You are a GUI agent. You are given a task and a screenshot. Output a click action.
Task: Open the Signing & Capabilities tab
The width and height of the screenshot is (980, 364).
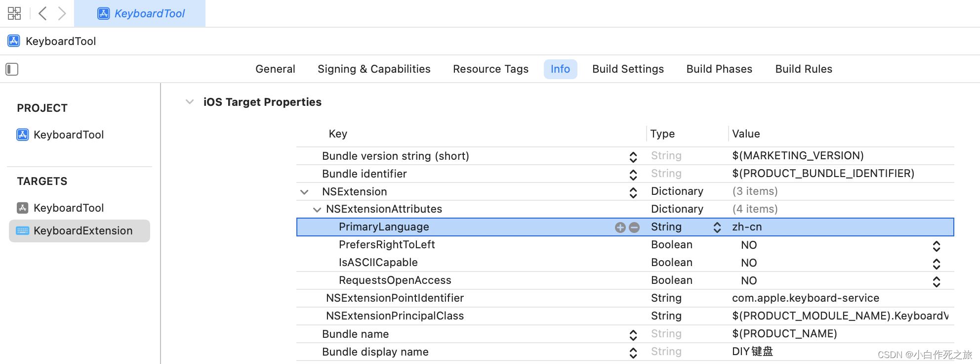tap(374, 69)
